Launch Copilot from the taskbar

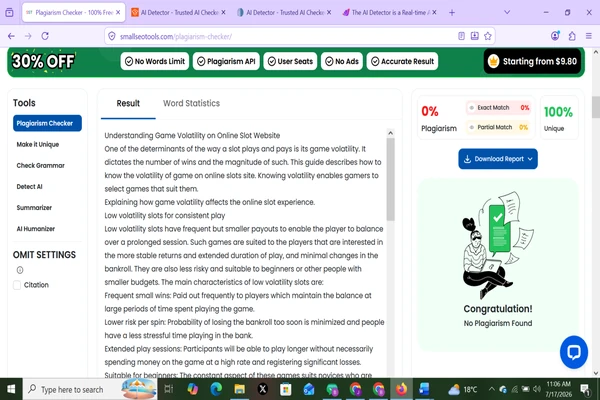[x=192, y=389]
